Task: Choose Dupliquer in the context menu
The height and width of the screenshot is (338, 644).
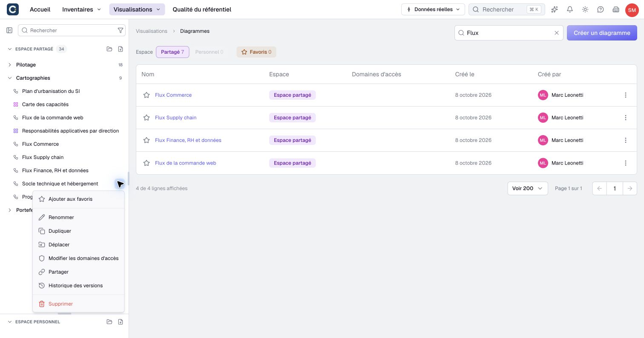Action: click(x=78, y=231)
